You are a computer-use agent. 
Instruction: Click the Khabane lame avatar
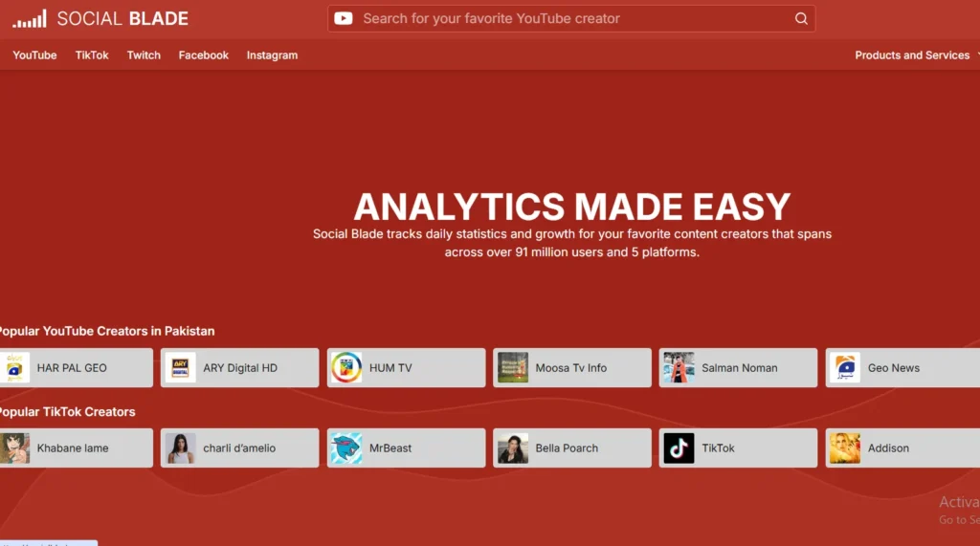[x=14, y=448]
